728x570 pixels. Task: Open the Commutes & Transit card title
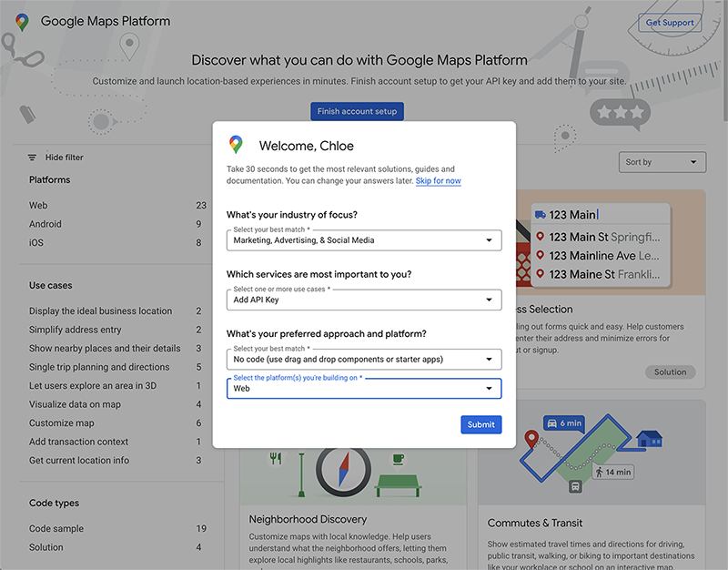tap(534, 523)
